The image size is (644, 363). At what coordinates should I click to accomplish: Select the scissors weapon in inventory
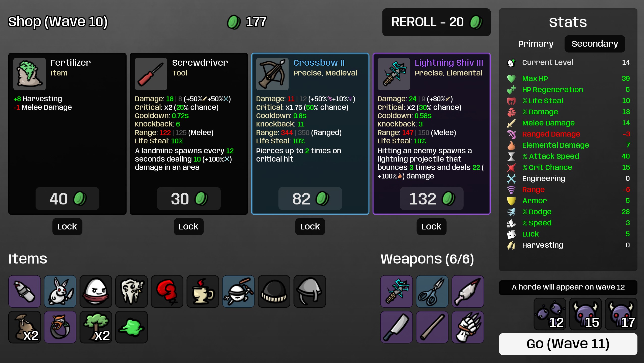[432, 291]
